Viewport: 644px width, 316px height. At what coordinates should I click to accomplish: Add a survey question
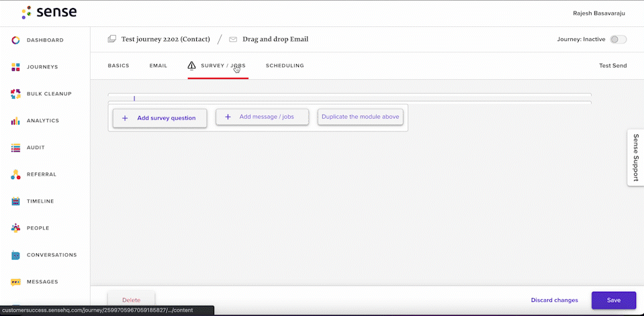[x=160, y=118]
